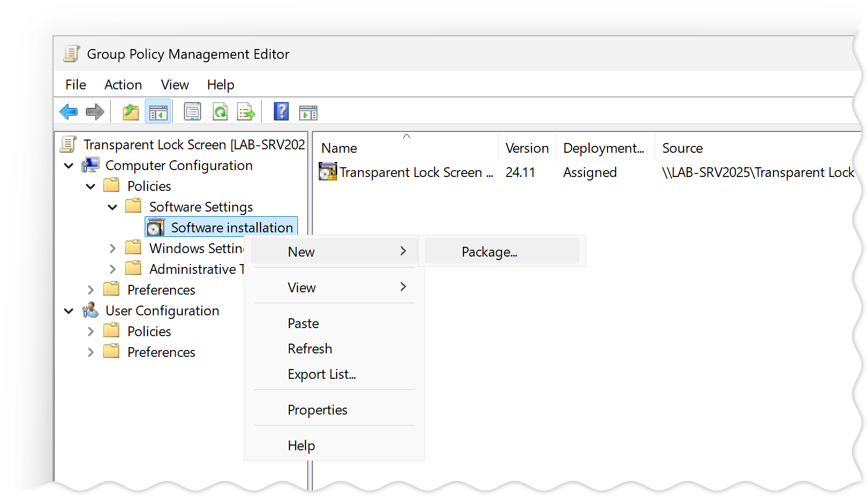
Task: Toggle the Show/Hide Console Tree icon
Action: (x=158, y=111)
